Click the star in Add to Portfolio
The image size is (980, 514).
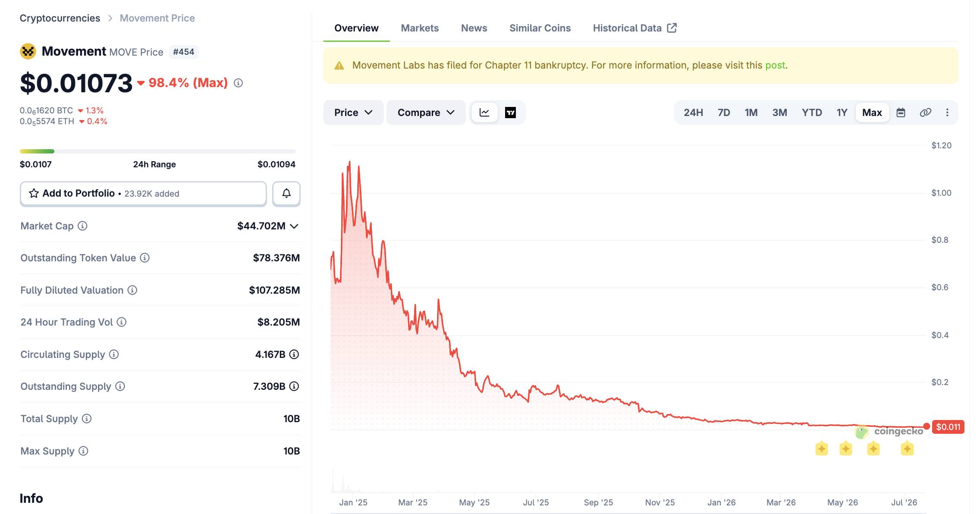click(34, 193)
